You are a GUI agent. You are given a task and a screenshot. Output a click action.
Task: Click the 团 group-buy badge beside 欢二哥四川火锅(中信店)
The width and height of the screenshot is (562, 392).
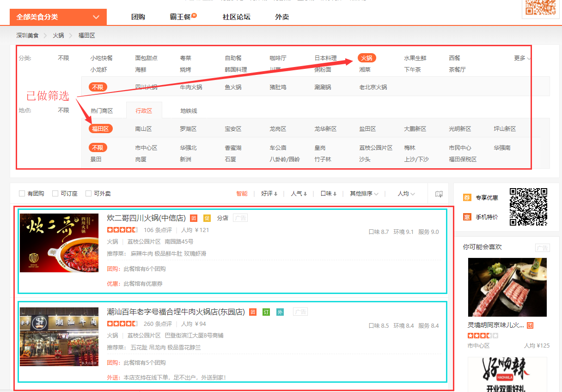click(194, 218)
